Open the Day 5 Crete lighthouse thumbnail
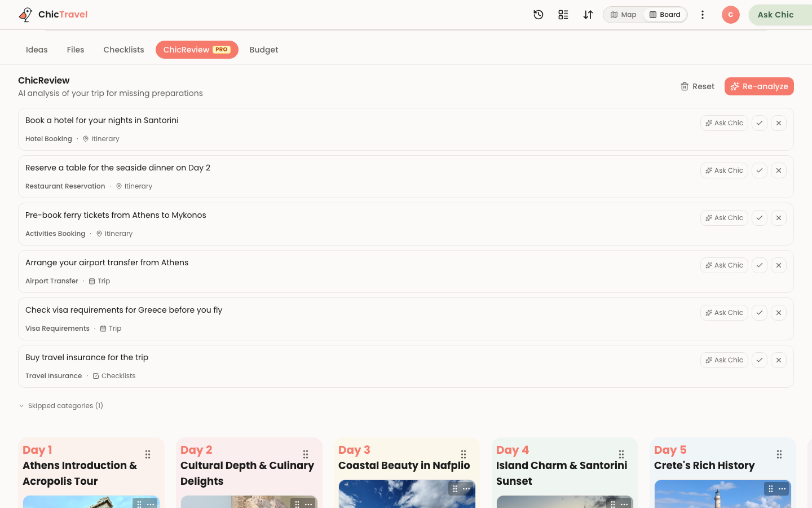Viewport: 812px width, 508px height. (x=723, y=494)
